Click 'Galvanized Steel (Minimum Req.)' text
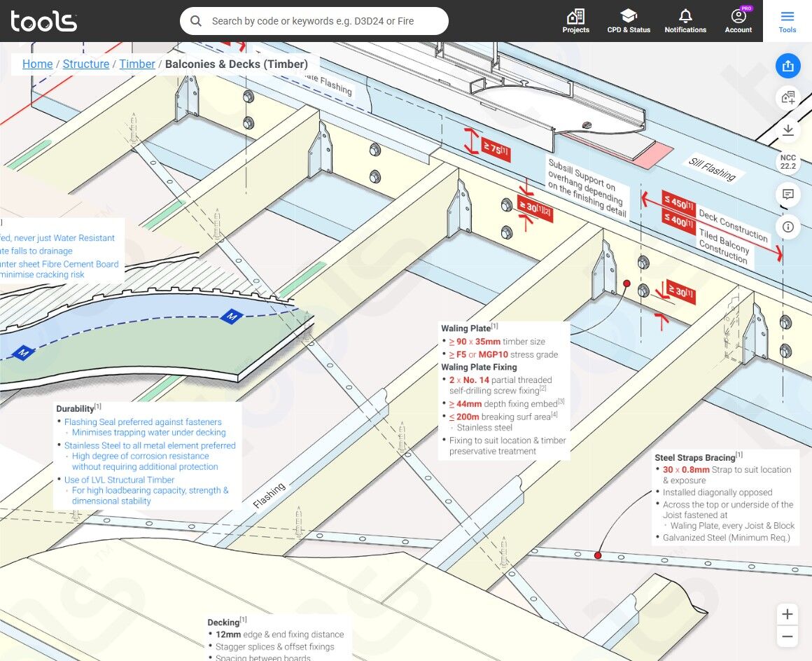This screenshot has height=661, width=812. tap(727, 537)
